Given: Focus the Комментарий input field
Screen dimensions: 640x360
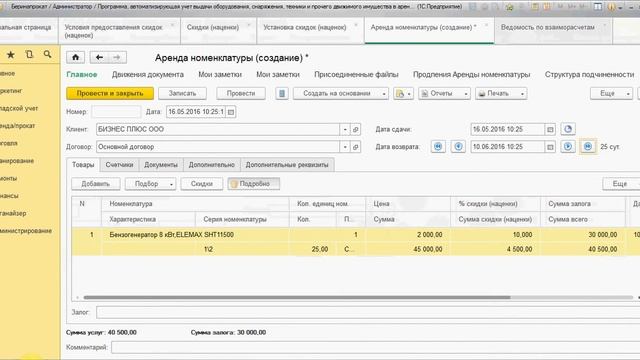Looking at the screenshot, I should pyautogui.click(x=376, y=347).
